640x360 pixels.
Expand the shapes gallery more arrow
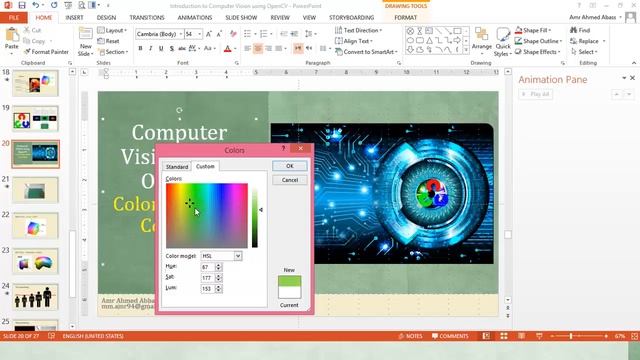coord(466,50)
